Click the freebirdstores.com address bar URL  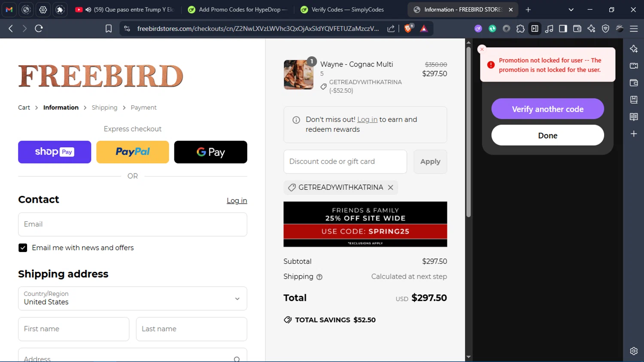click(x=258, y=28)
